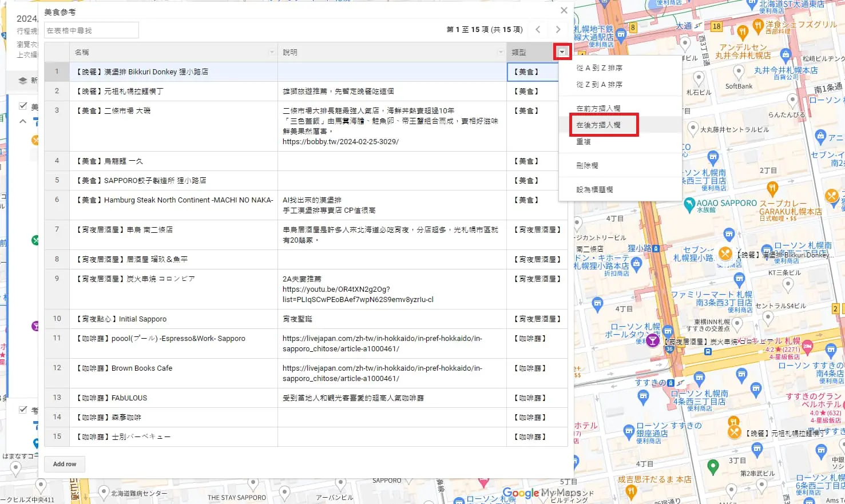Go to previous page of table rows
This screenshot has height=504, width=845.
tap(538, 29)
